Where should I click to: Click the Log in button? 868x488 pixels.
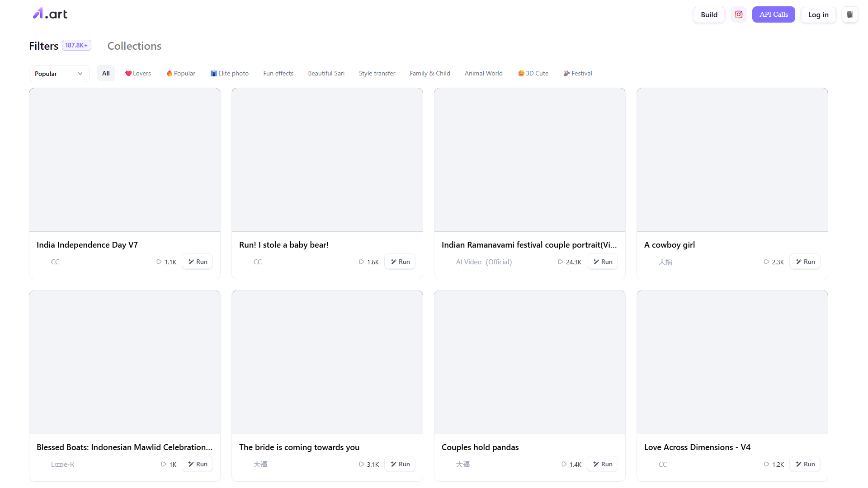[818, 14]
